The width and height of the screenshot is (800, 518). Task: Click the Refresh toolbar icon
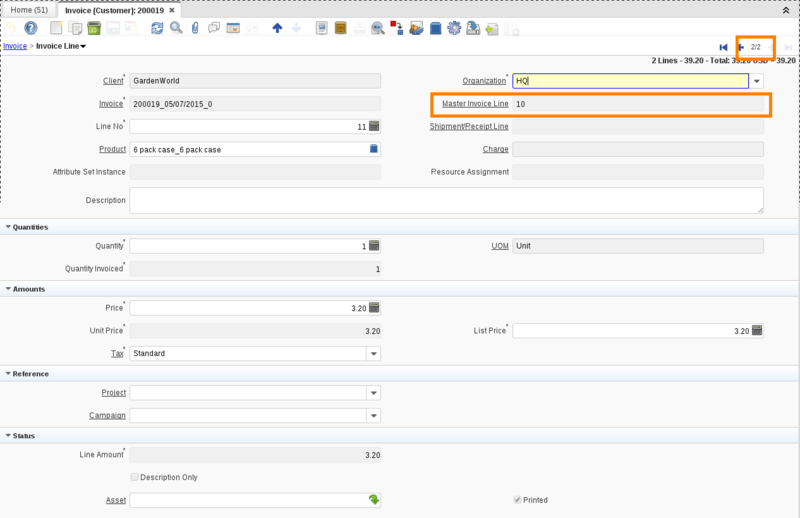157,28
